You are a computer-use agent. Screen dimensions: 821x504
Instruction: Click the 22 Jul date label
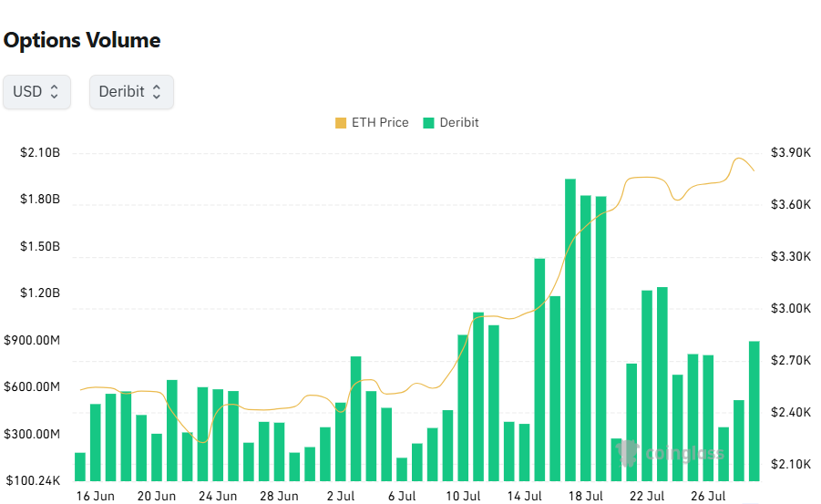coord(647,496)
